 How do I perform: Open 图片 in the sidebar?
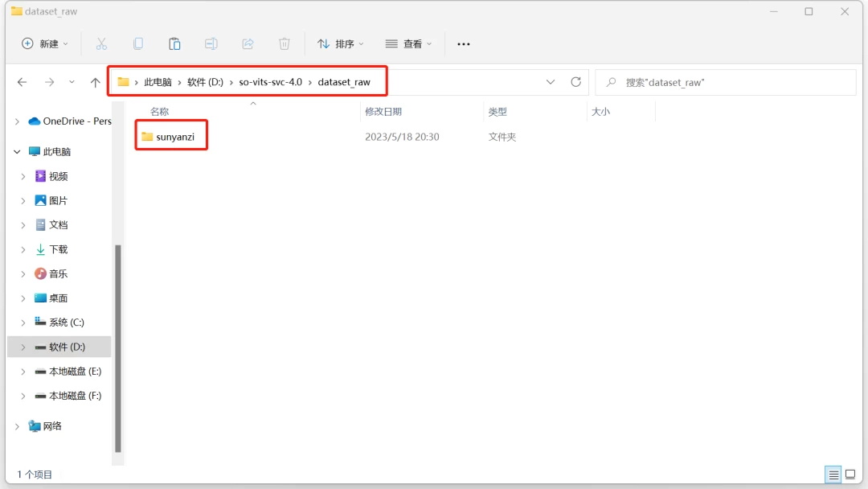[x=51, y=201]
